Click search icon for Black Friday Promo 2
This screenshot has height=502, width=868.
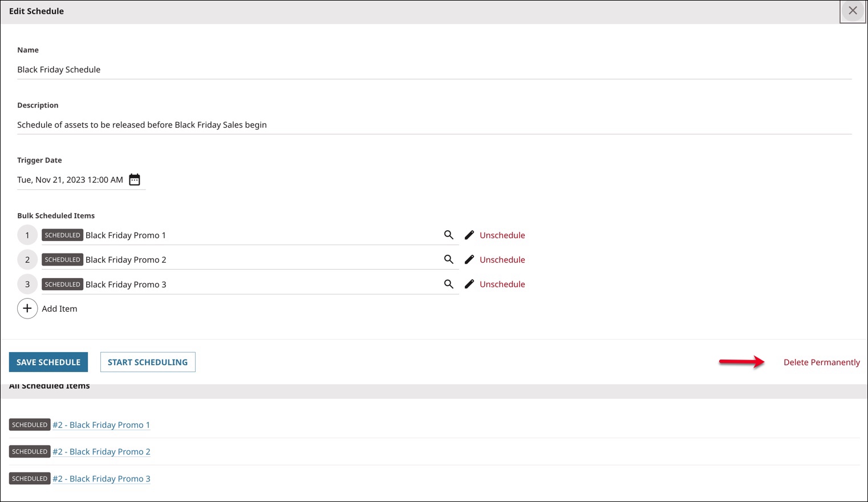(x=449, y=259)
